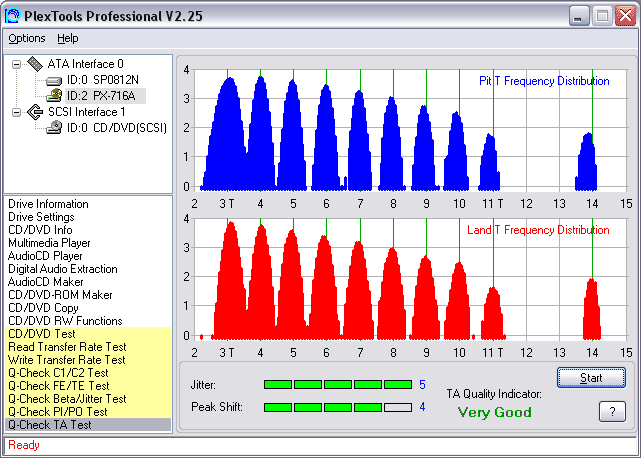Select SCSI Interface 1 in the tree
The width and height of the screenshot is (641, 458).
pos(87,112)
